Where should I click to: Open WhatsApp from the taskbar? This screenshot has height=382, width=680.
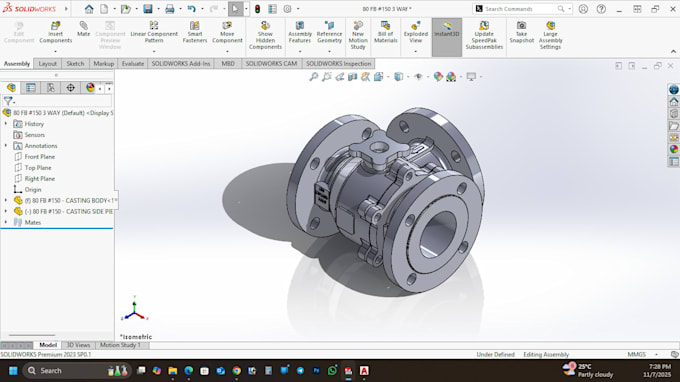click(x=332, y=371)
